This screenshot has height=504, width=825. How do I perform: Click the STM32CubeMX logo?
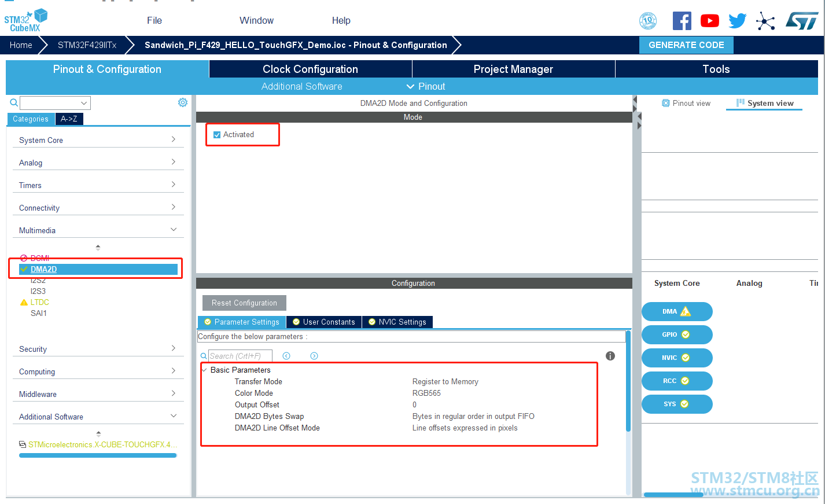(x=25, y=20)
